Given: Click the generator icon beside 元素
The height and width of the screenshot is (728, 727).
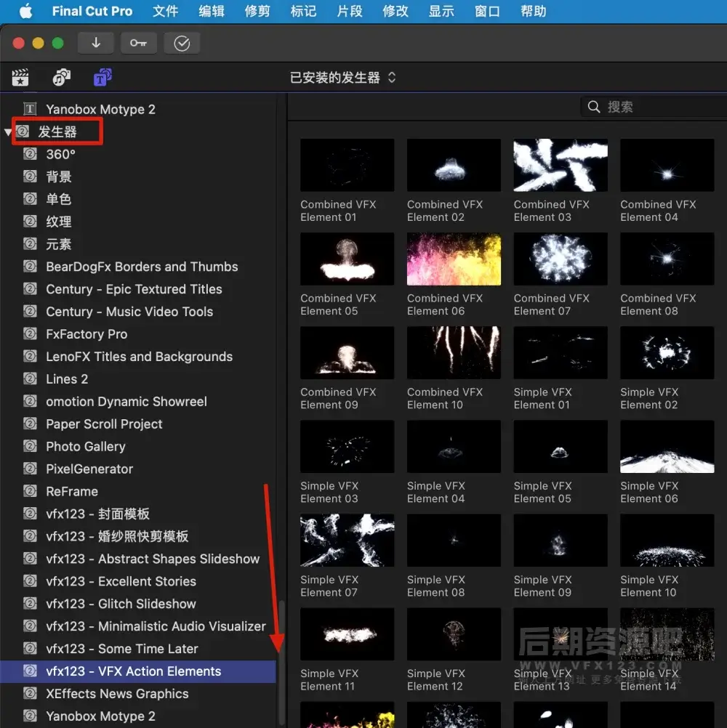Looking at the screenshot, I should (31, 243).
